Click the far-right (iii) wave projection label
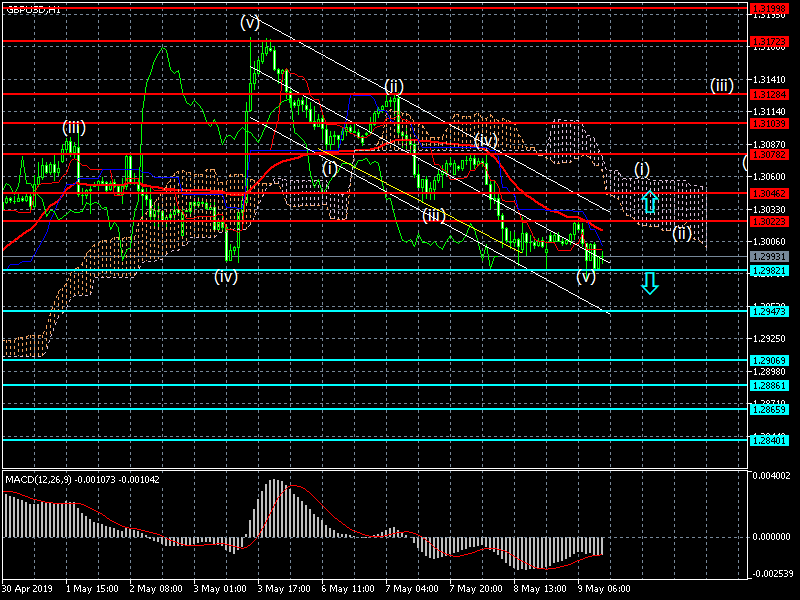800x600 pixels. point(722,85)
